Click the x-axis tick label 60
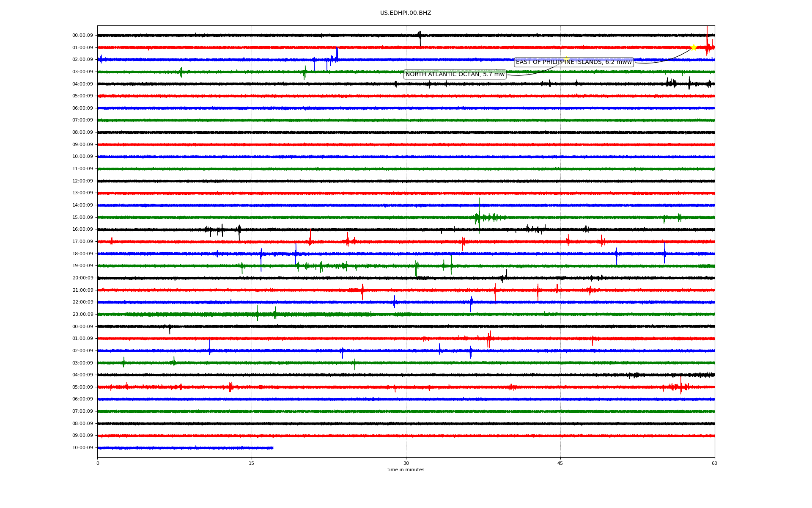 coord(714,463)
